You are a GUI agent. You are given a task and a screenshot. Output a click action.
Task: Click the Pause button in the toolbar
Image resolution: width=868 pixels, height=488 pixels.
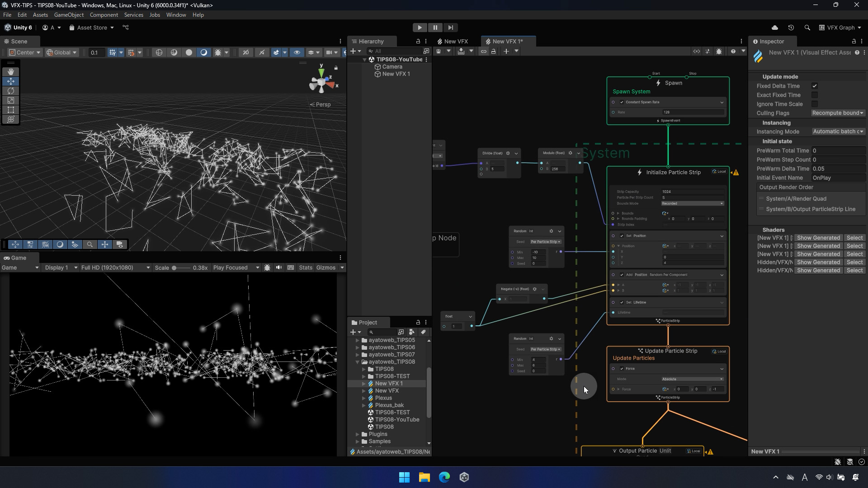tap(435, 28)
